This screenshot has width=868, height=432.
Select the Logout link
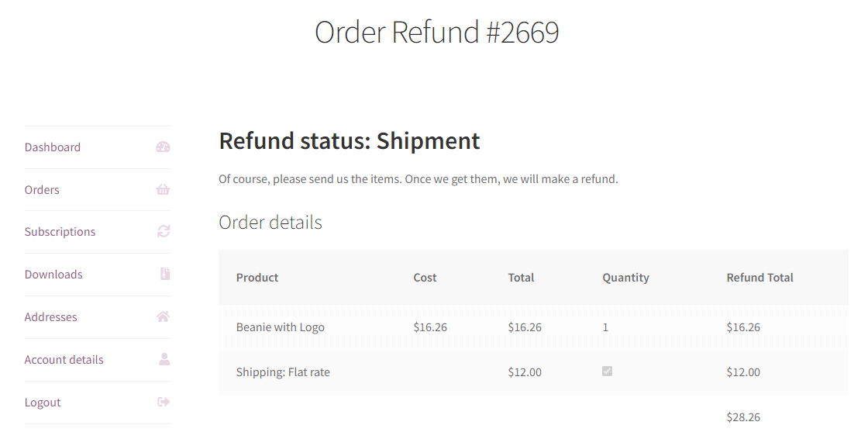pos(42,403)
